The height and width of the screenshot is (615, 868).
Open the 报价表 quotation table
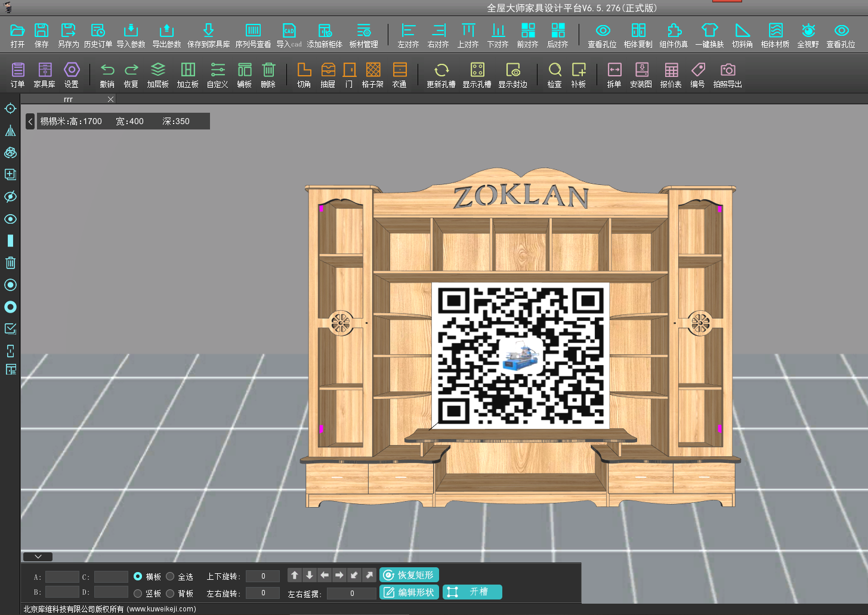(x=671, y=70)
